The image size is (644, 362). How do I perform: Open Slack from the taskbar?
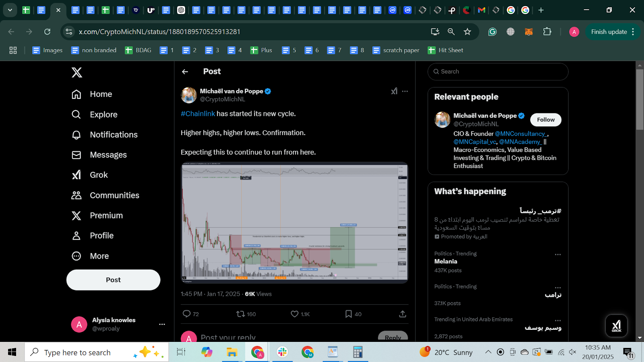click(282, 352)
